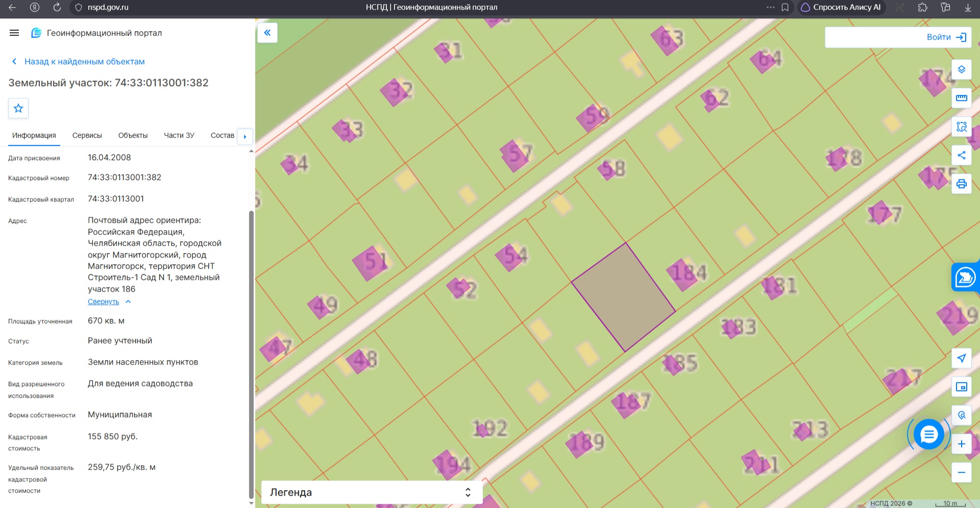The height and width of the screenshot is (508, 980).
Task: Zoom in with the plus button
Action: tap(962, 444)
